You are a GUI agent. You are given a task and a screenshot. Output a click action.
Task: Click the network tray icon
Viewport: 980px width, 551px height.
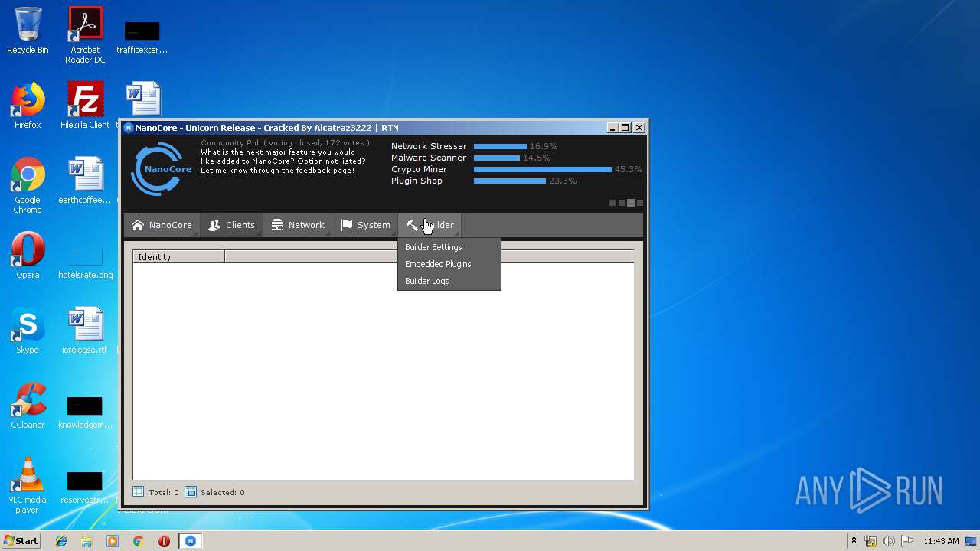pyautogui.click(x=871, y=541)
